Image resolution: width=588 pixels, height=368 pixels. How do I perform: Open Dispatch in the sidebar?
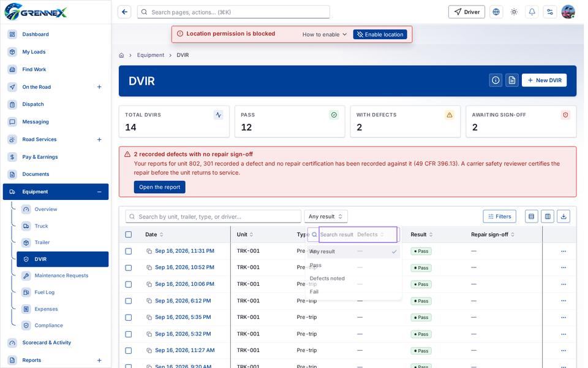[56, 104]
